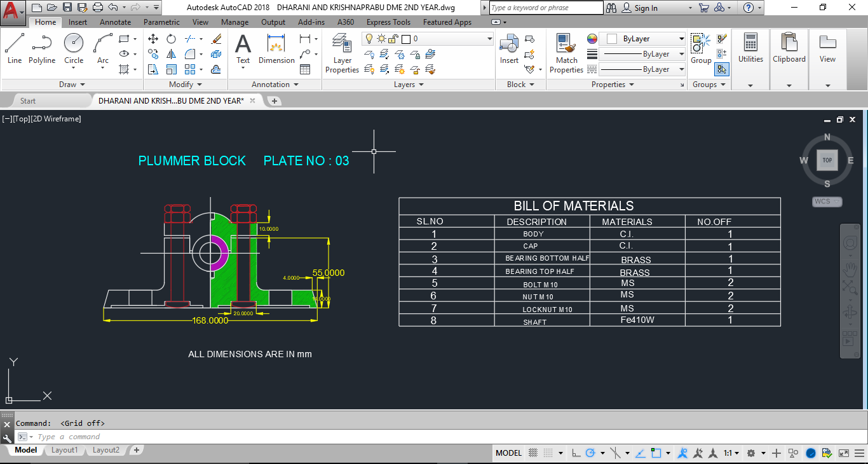Activate the Move tool in Modify panel

(153, 39)
